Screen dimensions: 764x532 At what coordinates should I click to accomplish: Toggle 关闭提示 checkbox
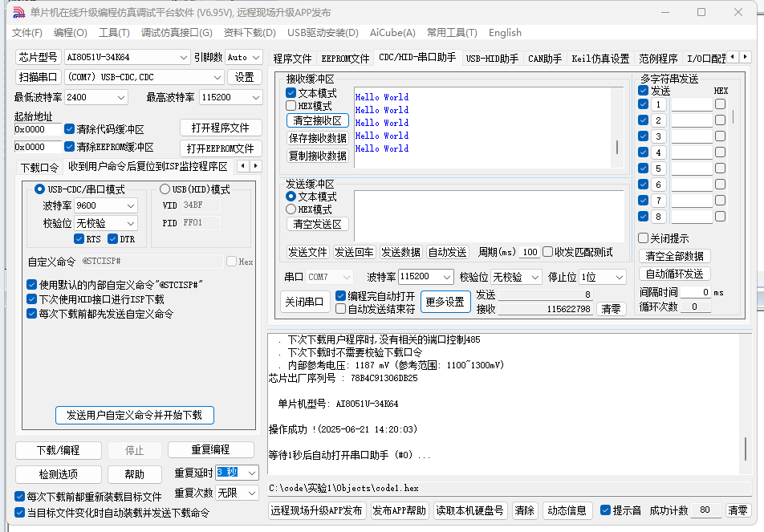coord(643,238)
